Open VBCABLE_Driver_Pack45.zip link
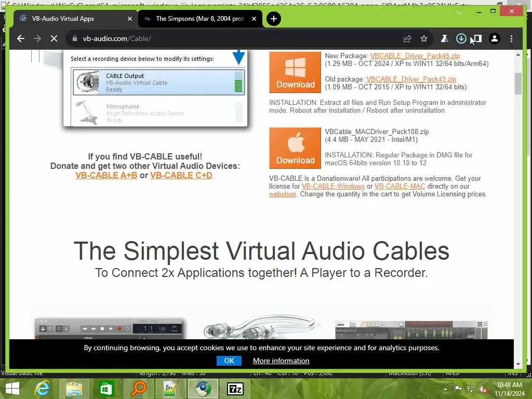 tap(415, 56)
